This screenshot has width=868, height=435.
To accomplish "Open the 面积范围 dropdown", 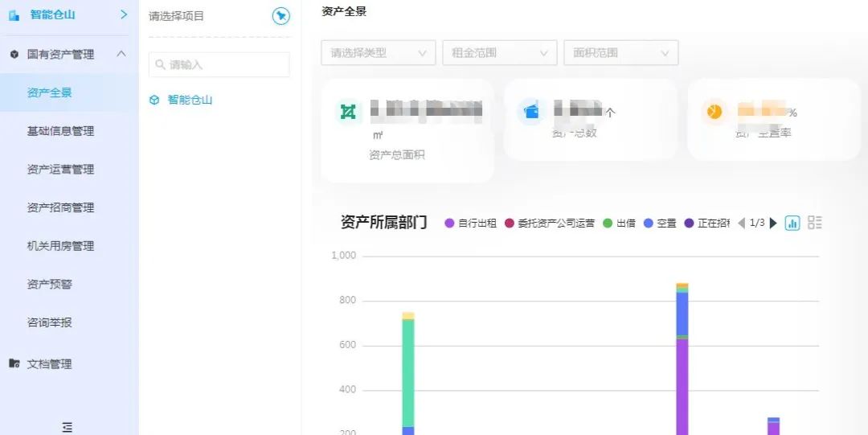I will pos(621,52).
